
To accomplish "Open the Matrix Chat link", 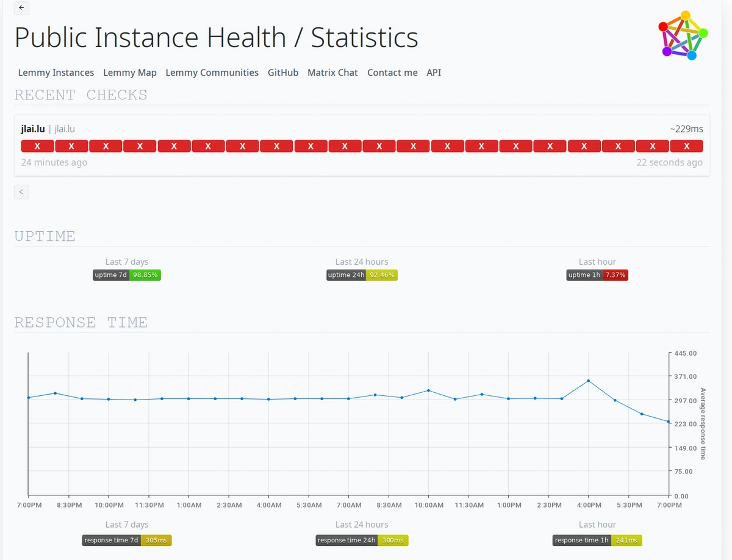I will point(332,73).
